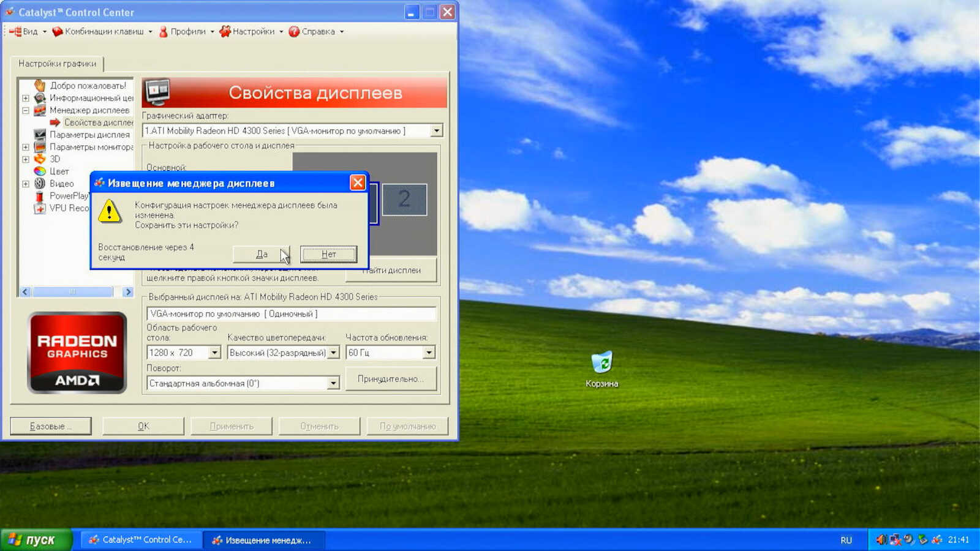
Task: Click the Catalyst Control Center tray icon
Action: pyautogui.click(x=937, y=539)
